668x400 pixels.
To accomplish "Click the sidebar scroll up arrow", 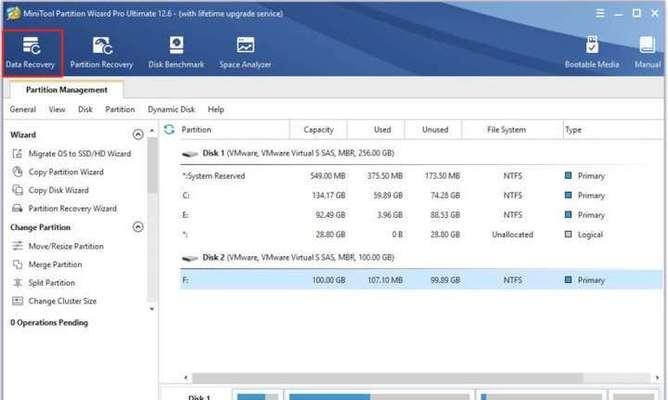I will click(152, 130).
